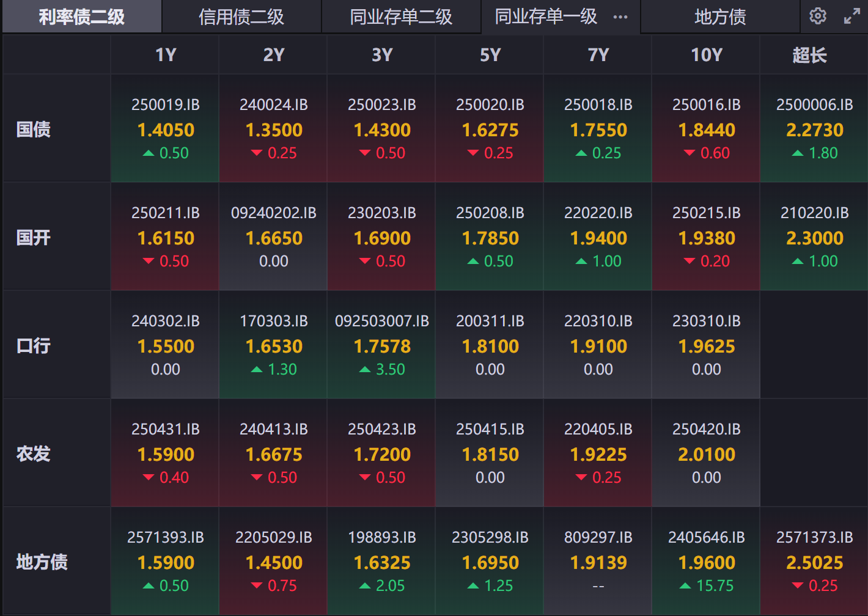The width and height of the screenshot is (868, 616).
Task: Click the fullscreen expand icon
Action: [x=852, y=16]
